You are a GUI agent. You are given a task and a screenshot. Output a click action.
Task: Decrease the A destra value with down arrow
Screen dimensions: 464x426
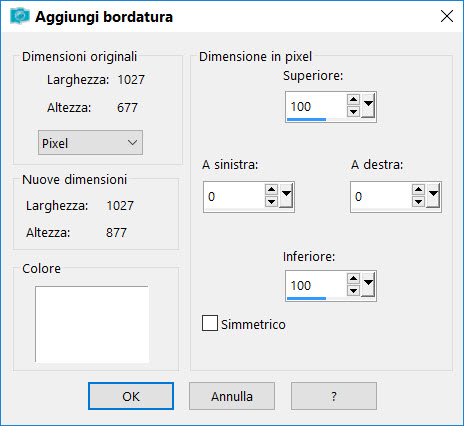pyautogui.click(x=418, y=201)
